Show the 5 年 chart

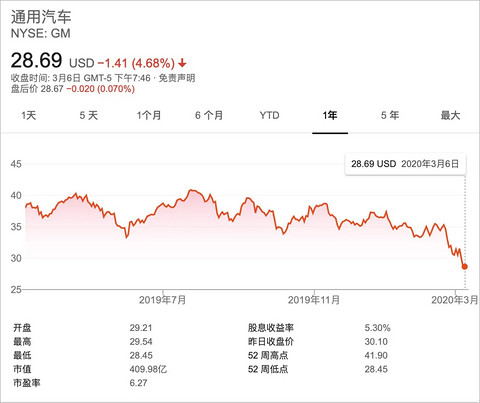(x=390, y=115)
